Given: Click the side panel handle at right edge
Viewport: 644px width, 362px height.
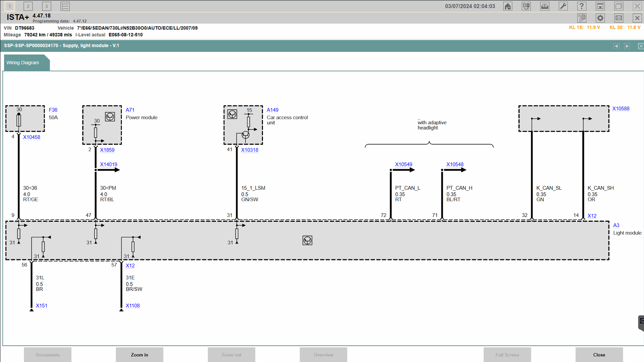Looking at the screenshot, I should pos(641,323).
